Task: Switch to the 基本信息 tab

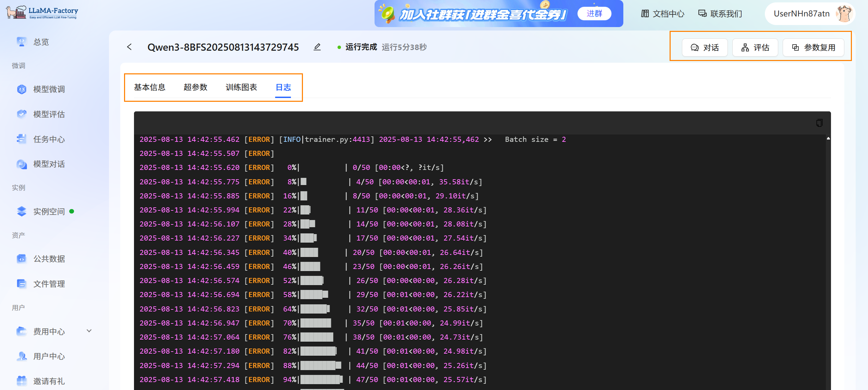Action: click(149, 87)
